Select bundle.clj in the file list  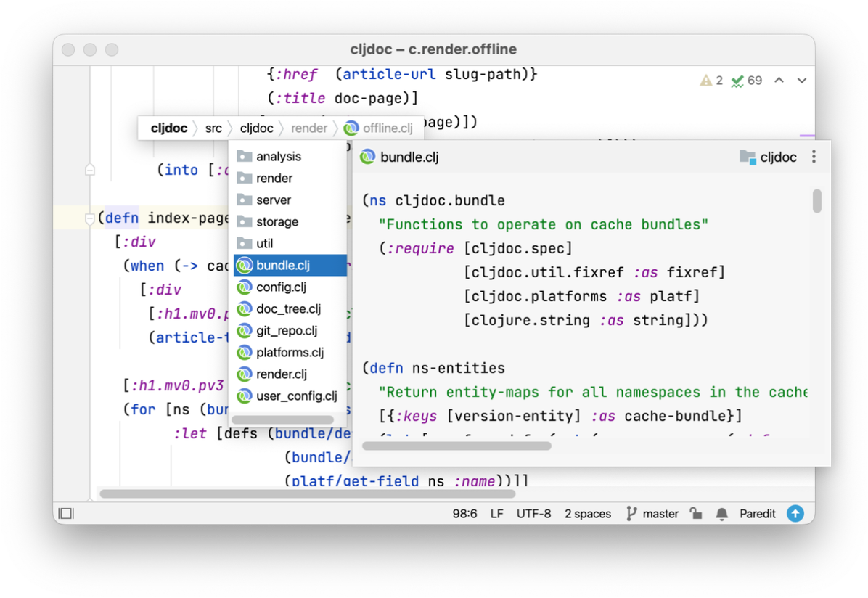click(x=290, y=265)
